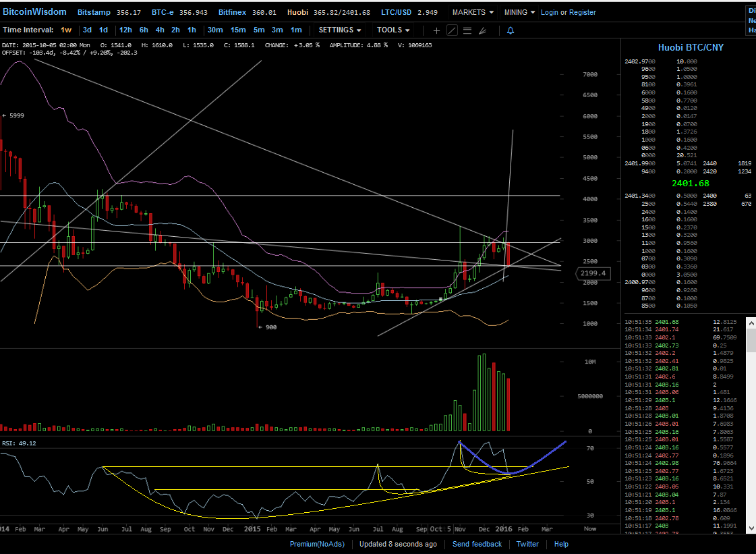This screenshot has width=756, height=554.
Task: Switch to 6h time interval
Action: (144, 30)
